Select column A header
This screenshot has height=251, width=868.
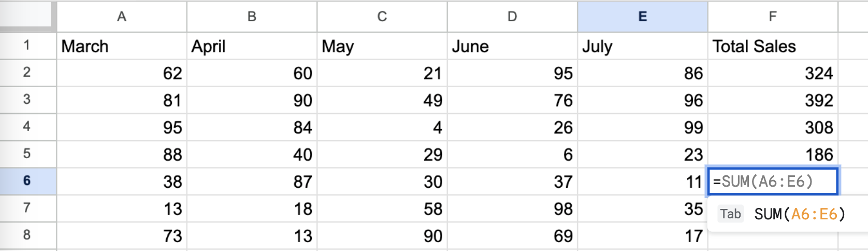tap(122, 17)
